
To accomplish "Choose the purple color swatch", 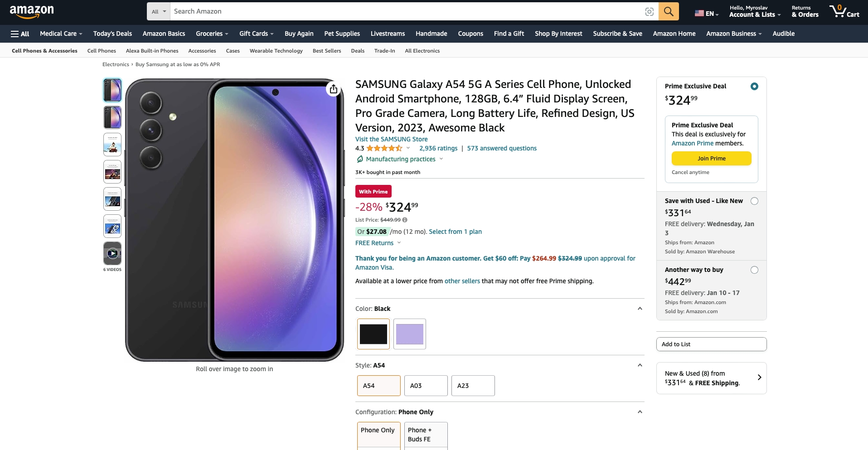I will [409, 334].
